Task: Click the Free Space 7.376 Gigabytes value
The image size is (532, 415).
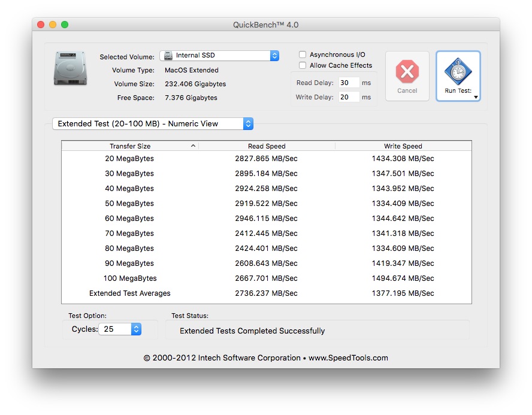Action: [x=191, y=98]
